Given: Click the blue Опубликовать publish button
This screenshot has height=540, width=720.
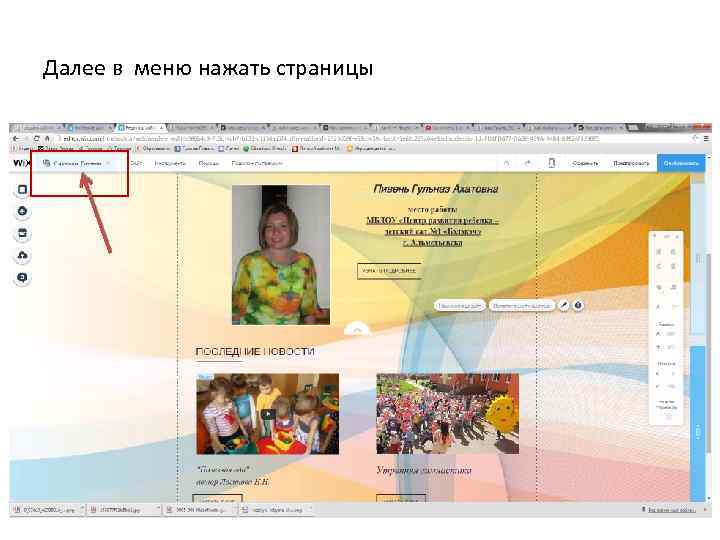Looking at the screenshot, I should pyautogui.click(x=681, y=163).
